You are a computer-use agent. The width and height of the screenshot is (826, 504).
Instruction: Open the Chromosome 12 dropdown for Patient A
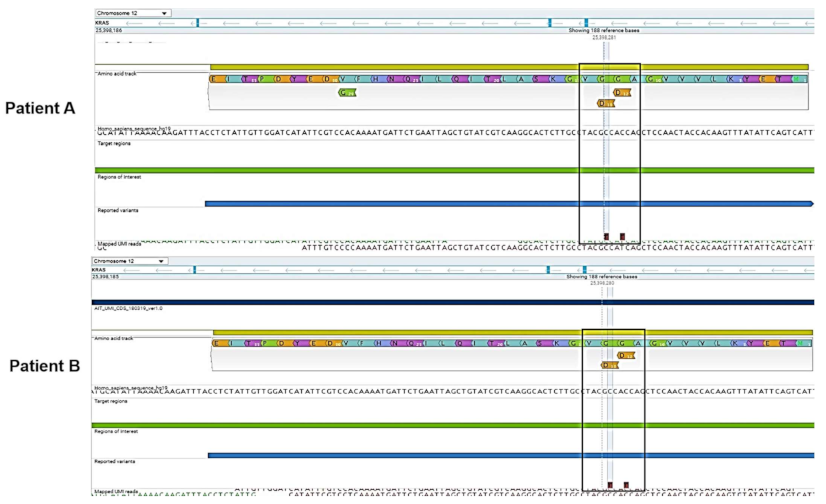pyautogui.click(x=132, y=13)
